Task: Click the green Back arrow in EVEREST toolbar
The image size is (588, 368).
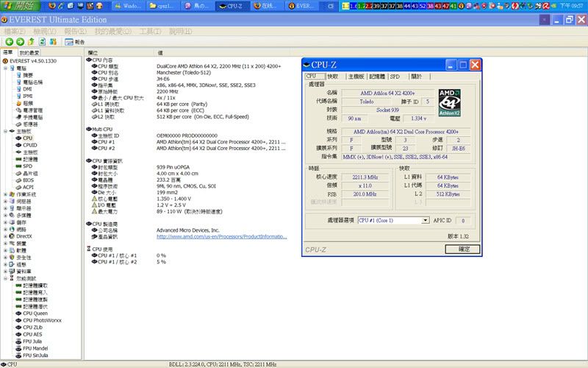Action: [x=10, y=43]
